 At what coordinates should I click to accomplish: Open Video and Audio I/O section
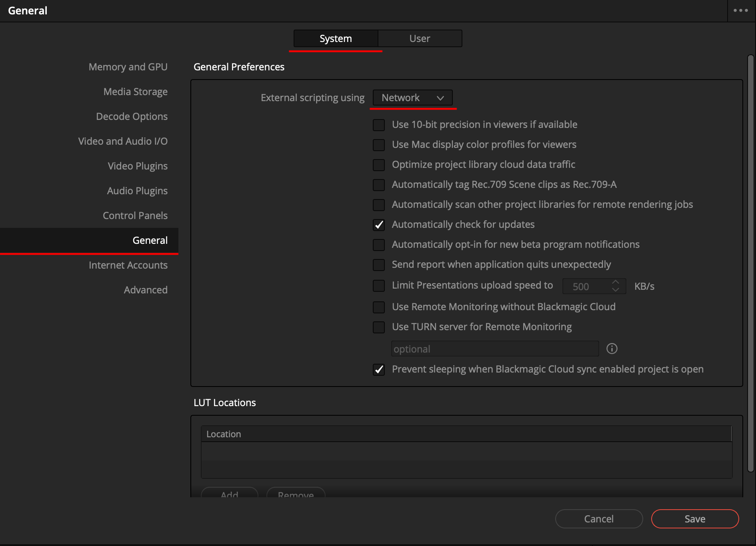tap(123, 141)
